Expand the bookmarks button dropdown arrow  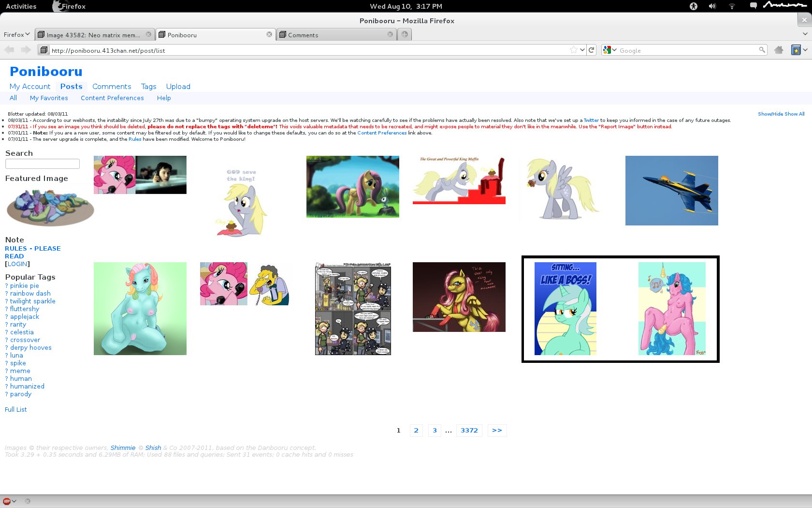pos(805,50)
